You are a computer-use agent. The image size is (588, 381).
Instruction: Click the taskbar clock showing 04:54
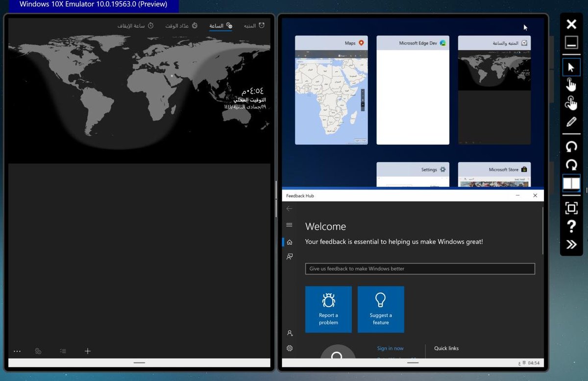click(534, 363)
